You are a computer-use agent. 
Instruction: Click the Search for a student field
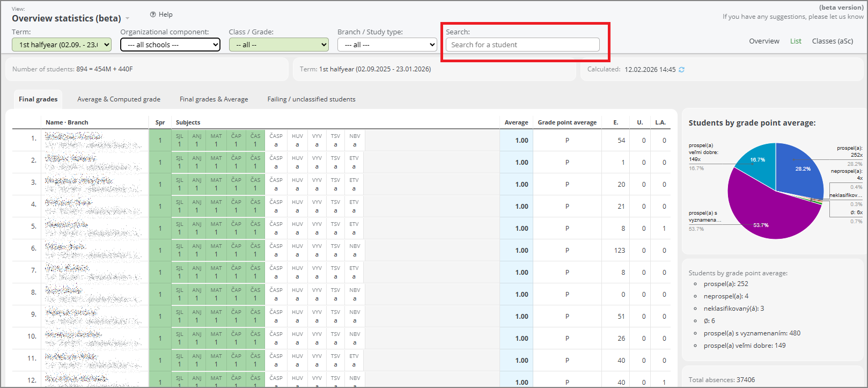point(522,45)
